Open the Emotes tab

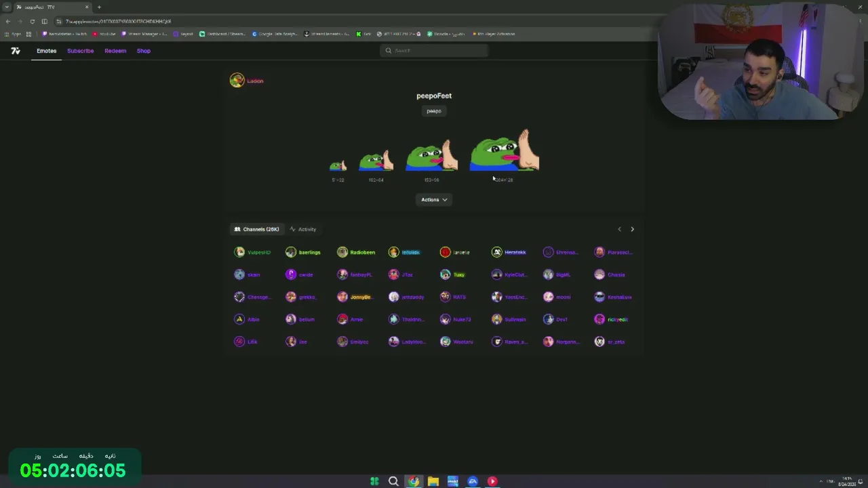tap(46, 51)
